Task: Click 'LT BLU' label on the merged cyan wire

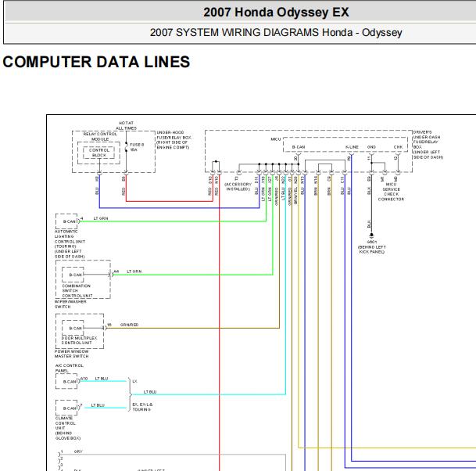Action: (150, 392)
